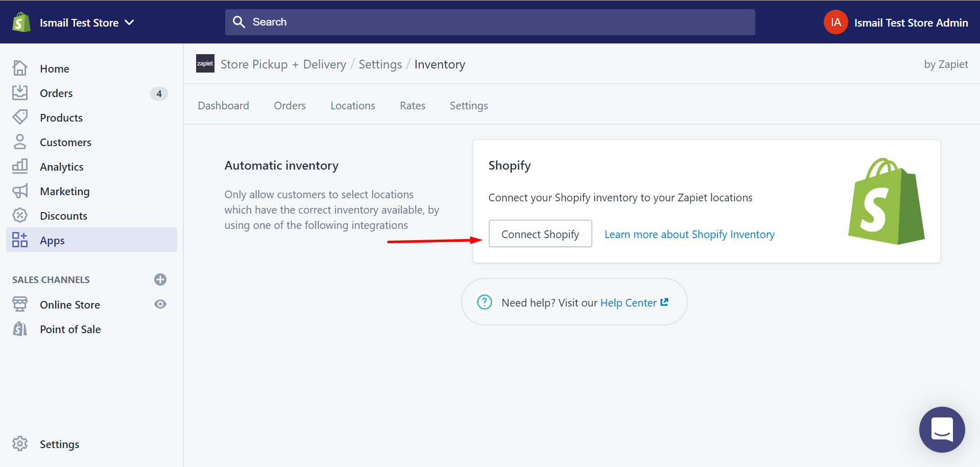Open the Help Center link

(x=628, y=302)
